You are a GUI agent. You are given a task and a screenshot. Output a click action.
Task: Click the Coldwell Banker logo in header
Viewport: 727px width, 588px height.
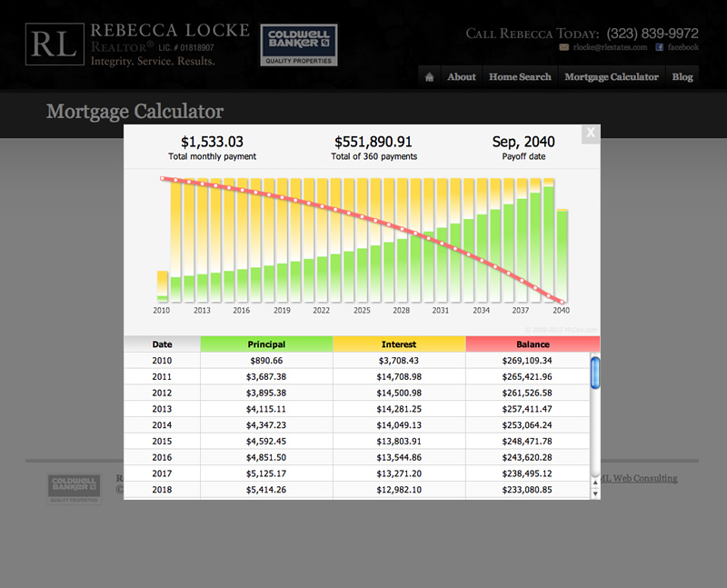pos(299,45)
